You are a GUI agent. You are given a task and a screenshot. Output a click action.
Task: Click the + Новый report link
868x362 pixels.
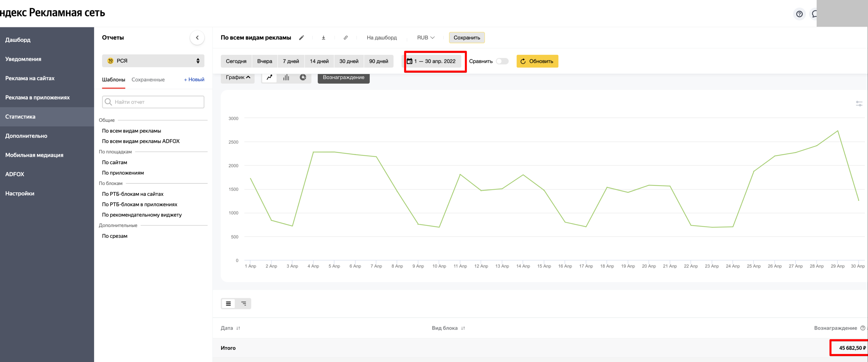(194, 80)
